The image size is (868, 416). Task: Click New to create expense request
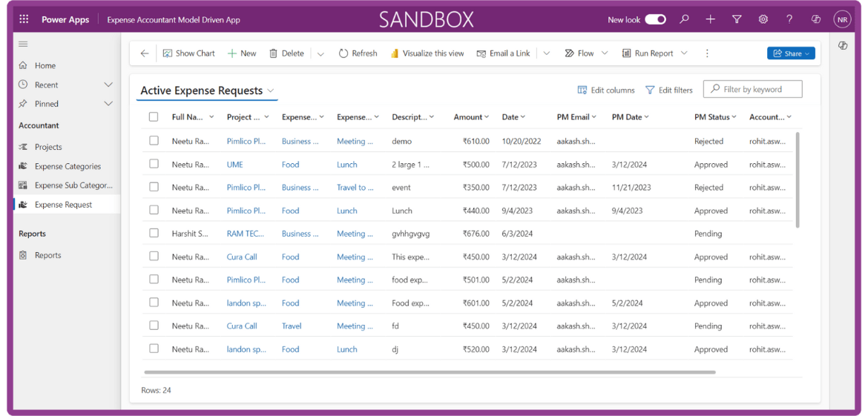[x=242, y=53]
